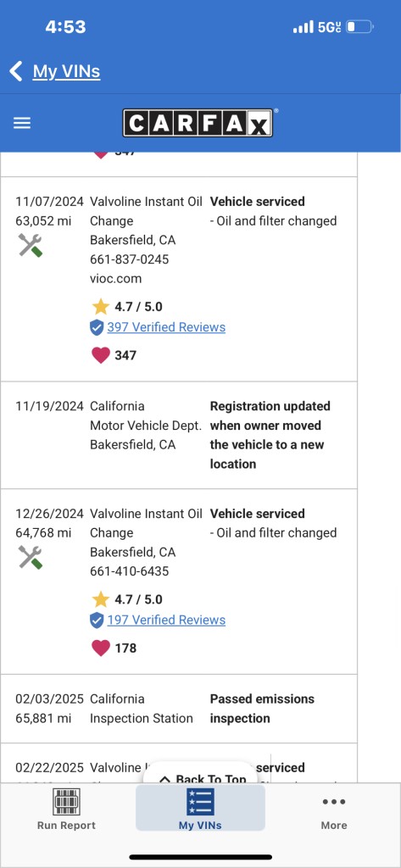Tap the vioc.com website text
The width and height of the screenshot is (401, 868).
(x=116, y=278)
